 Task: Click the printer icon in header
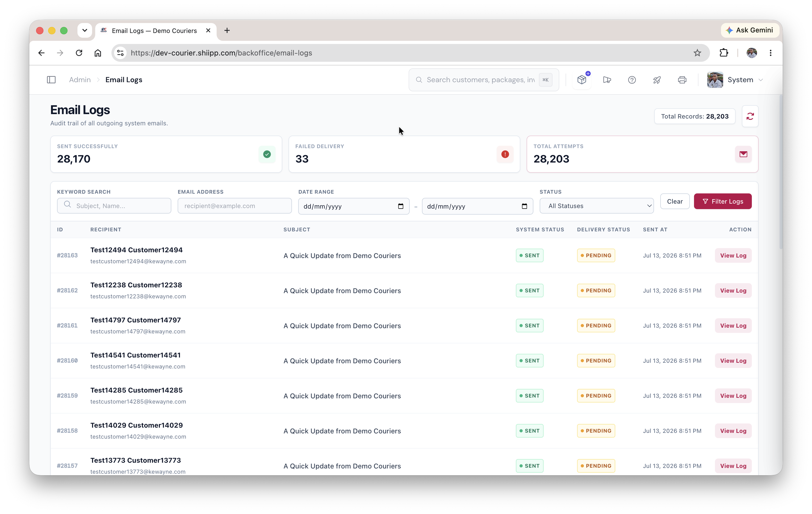point(682,80)
